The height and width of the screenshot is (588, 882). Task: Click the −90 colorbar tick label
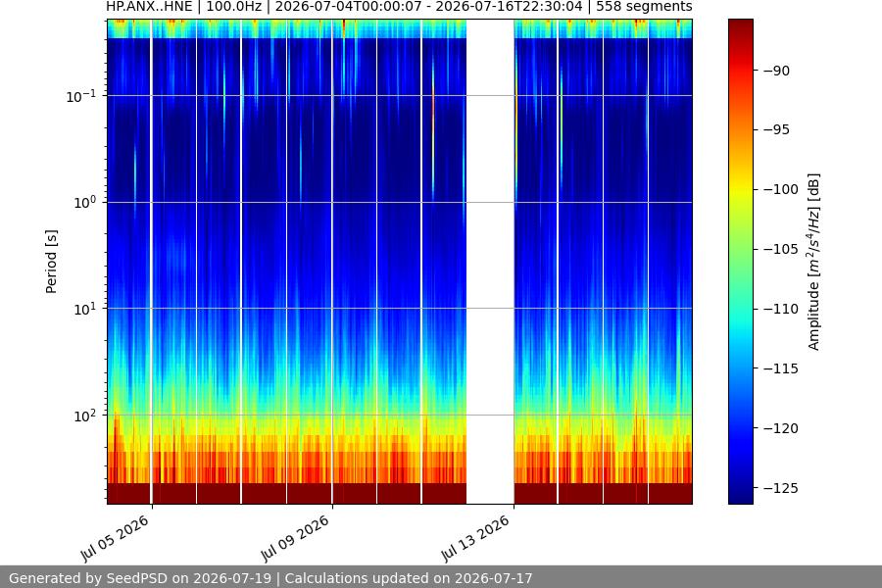click(776, 71)
